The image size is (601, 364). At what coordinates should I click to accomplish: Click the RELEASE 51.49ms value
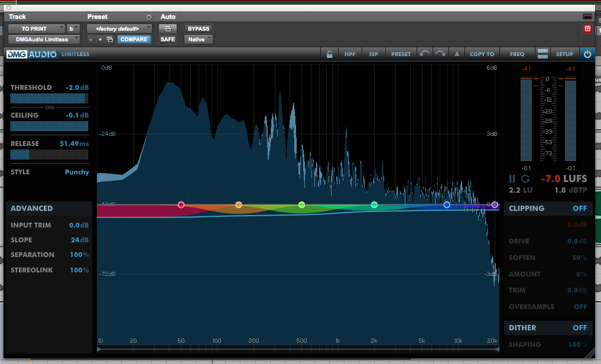tap(74, 144)
